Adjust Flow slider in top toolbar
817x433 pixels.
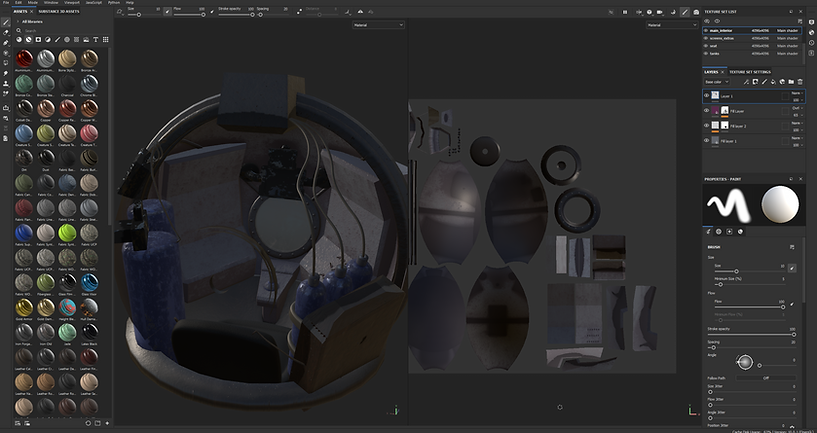(189, 15)
